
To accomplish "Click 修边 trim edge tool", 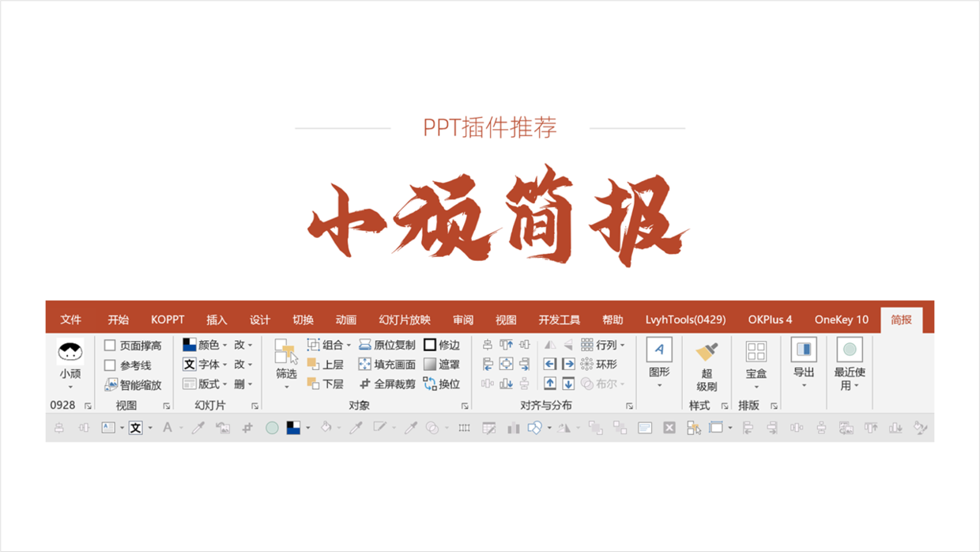I will pos(442,345).
